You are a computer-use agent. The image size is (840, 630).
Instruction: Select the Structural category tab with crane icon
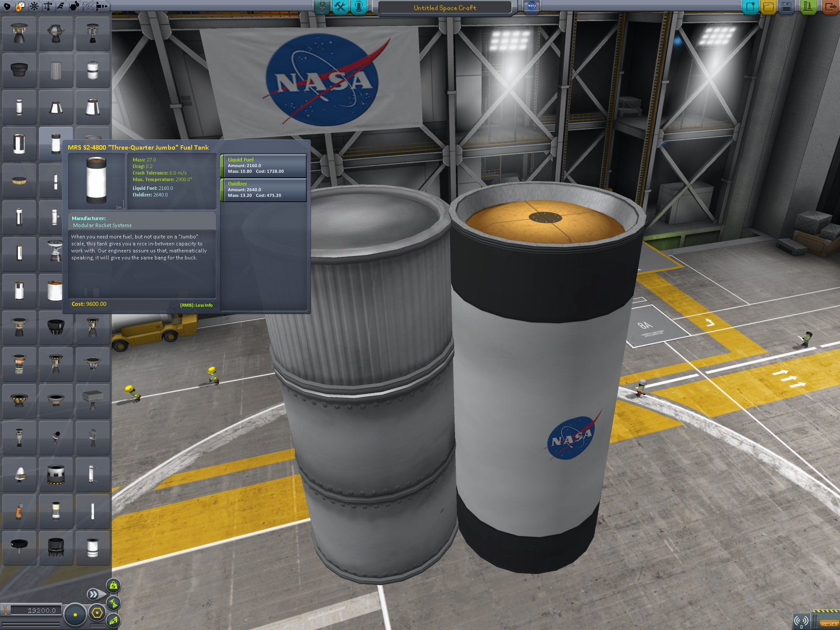48,6
